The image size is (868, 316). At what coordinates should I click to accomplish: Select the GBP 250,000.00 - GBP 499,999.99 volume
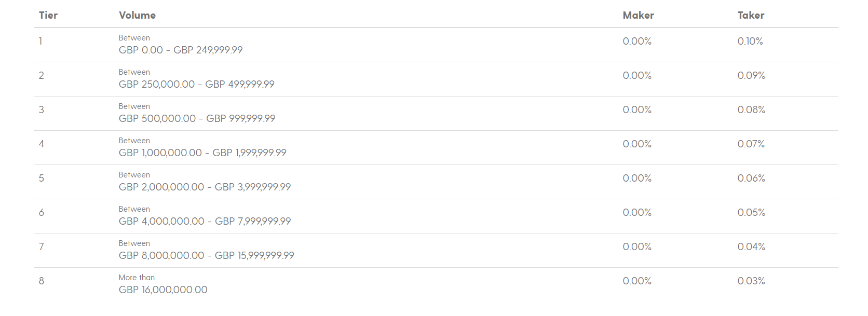196,84
